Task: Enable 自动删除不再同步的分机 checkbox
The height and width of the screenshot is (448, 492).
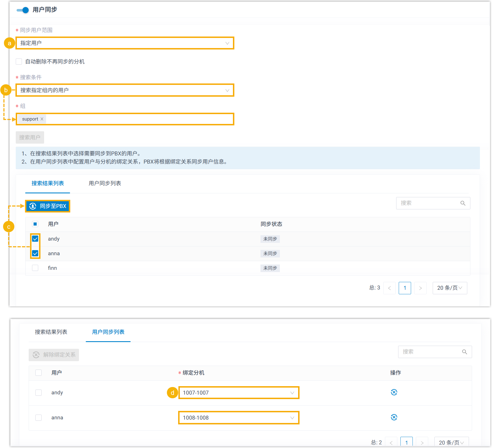Action: coord(19,62)
